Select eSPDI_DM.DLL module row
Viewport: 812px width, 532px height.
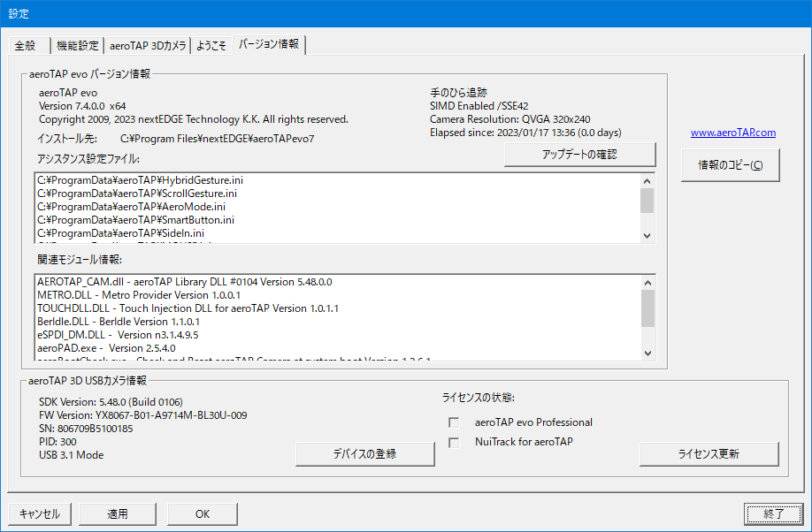click(x=338, y=335)
